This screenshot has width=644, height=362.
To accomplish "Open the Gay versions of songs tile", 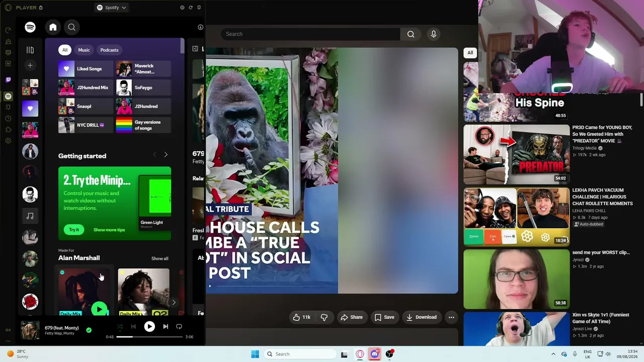I will (143, 125).
